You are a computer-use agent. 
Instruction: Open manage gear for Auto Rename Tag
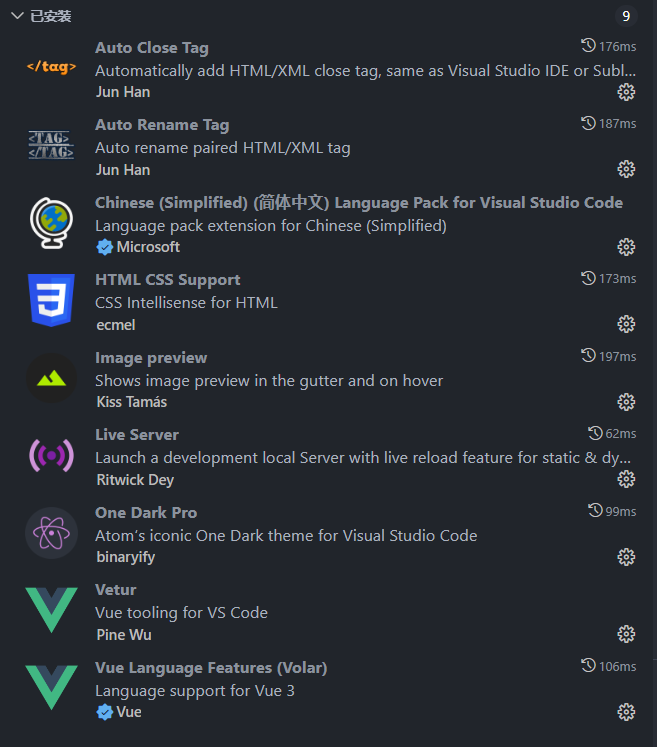tap(626, 169)
